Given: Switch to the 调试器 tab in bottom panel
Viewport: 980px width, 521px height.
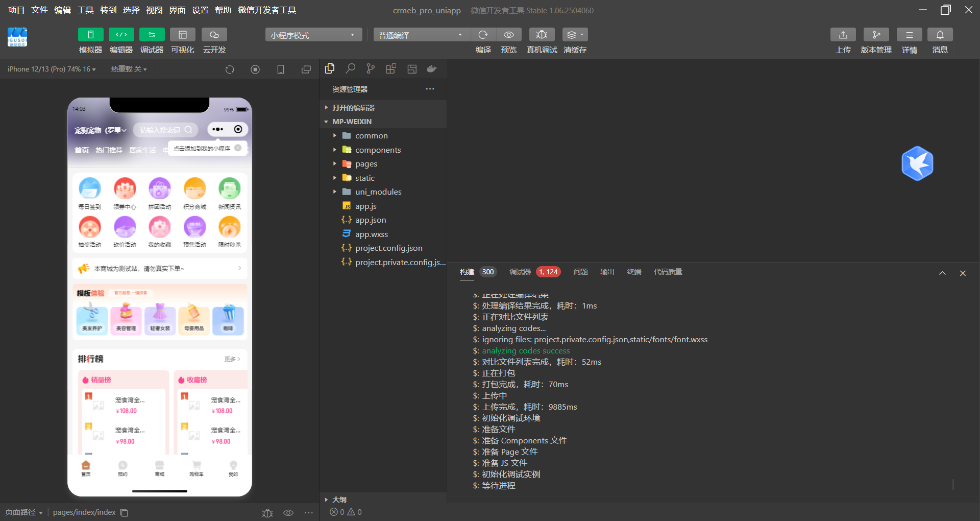Looking at the screenshot, I should coord(520,272).
